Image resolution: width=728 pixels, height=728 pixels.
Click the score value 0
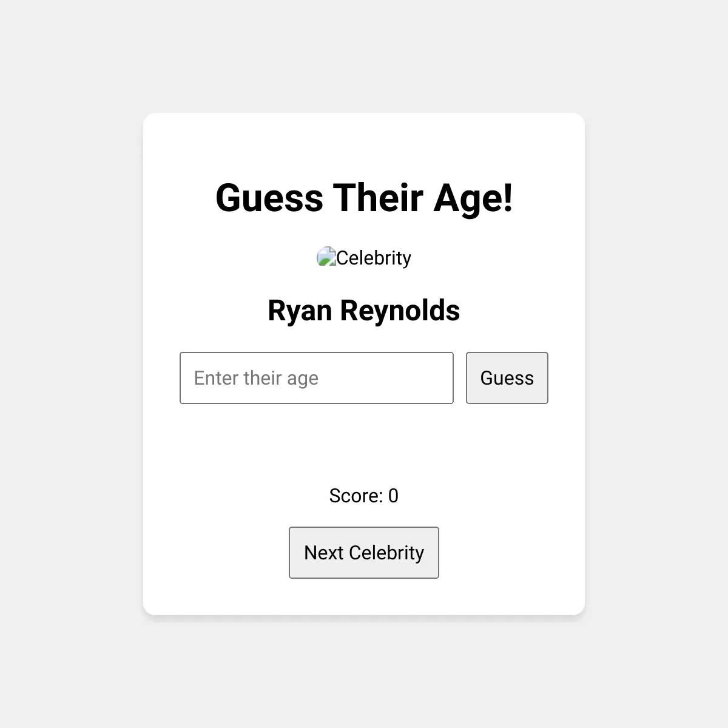click(393, 496)
